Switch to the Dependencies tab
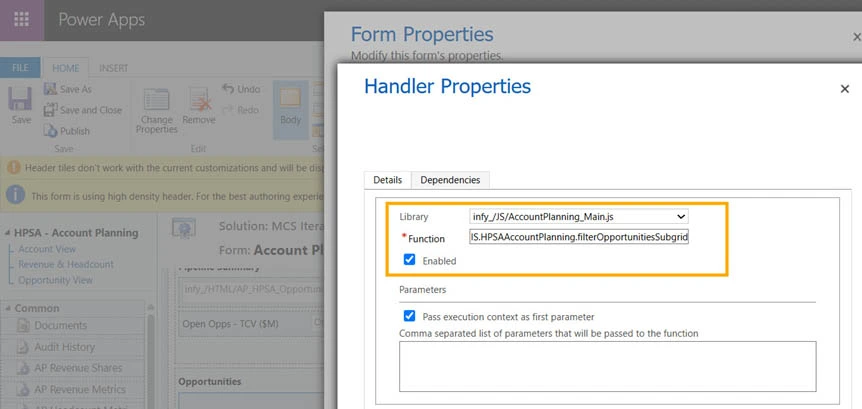The height and width of the screenshot is (409, 862). point(450,180)
